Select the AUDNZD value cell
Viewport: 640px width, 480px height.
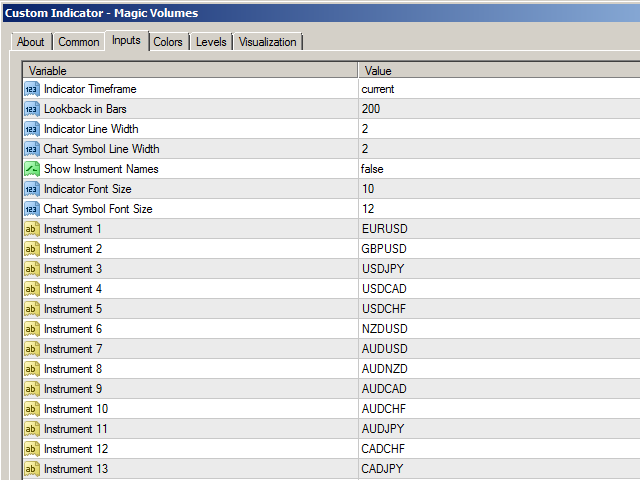(x=499, y=369)
